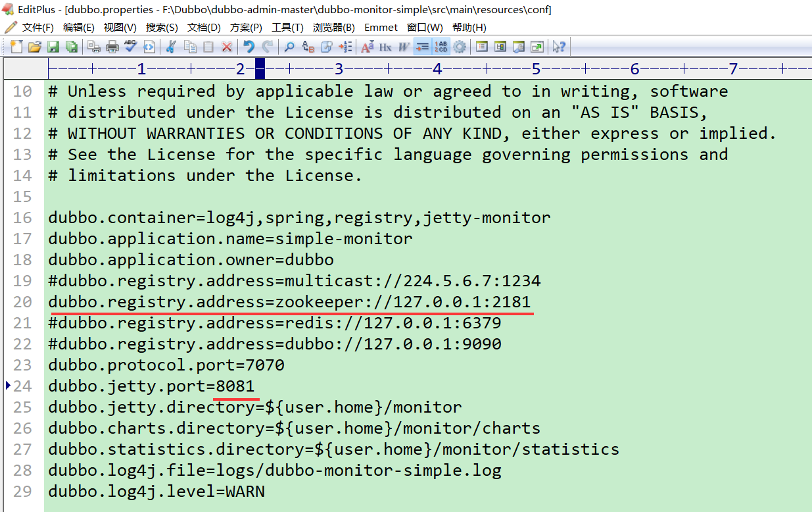This screenshot has width=812, height=512.
Task: Click the line 'dubbo.protocol.port=7070'
Action: pyautogui.click(x=166, y=365)
